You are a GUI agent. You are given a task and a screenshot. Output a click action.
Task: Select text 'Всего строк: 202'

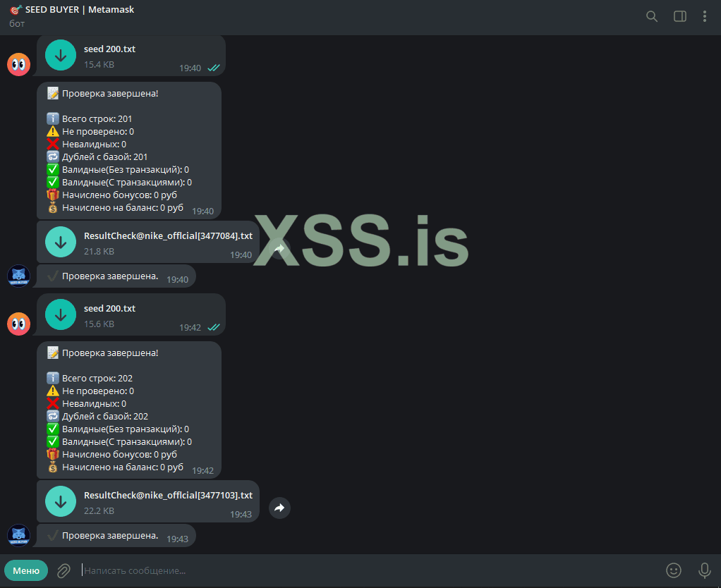pos(97,379)
